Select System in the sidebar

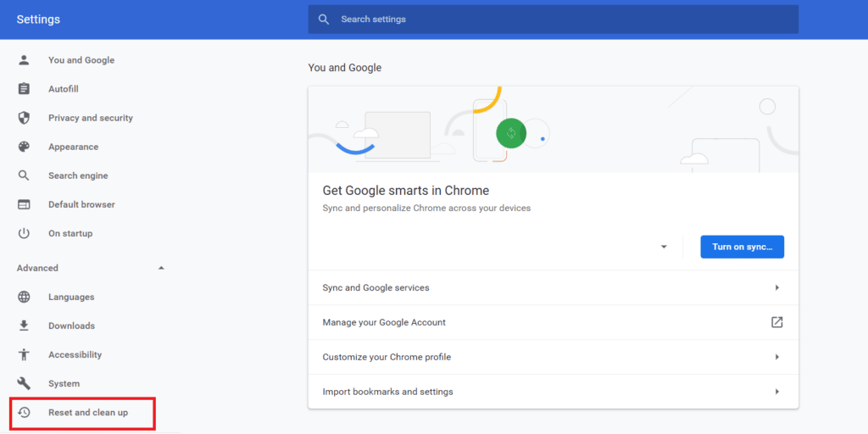click(x=64, y=383)
